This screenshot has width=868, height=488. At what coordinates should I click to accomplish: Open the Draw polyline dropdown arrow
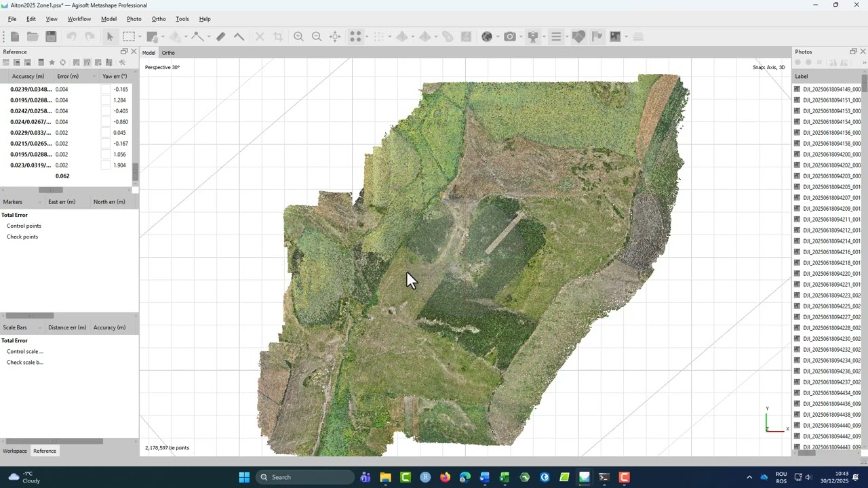[208, 37]
